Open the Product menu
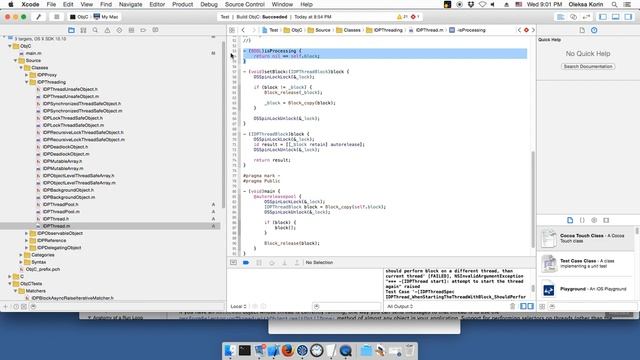The width and height of the screenshot is (640, 360). [182, 4]
